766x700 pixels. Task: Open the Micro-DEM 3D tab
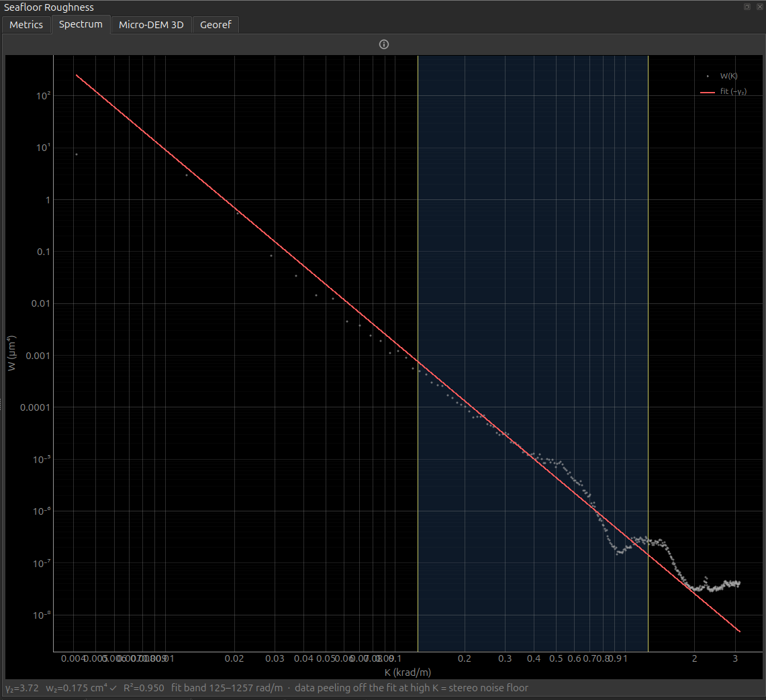[x=151, y=24]
